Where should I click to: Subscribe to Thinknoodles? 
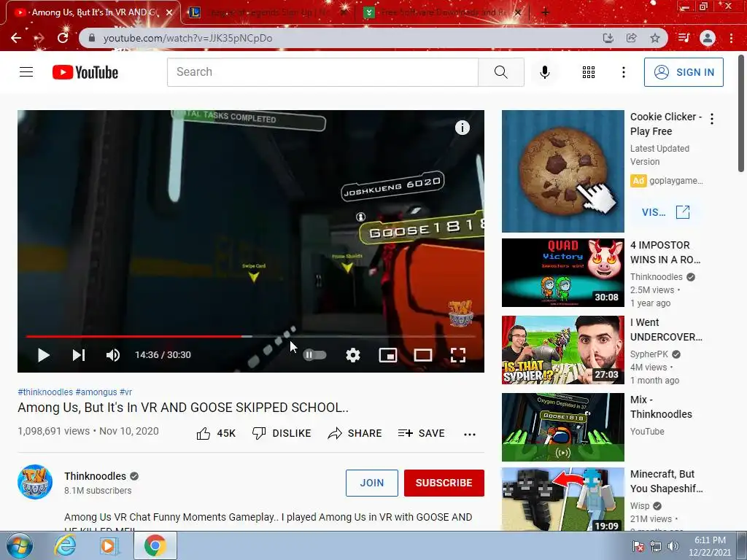coord(444,483)
